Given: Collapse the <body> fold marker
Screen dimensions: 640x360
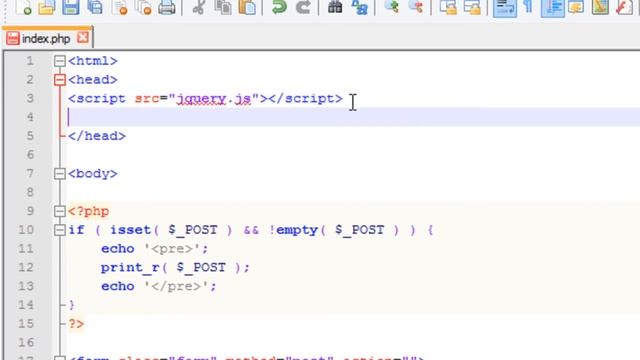Looking at the screenshot, I should pos(60,173).
